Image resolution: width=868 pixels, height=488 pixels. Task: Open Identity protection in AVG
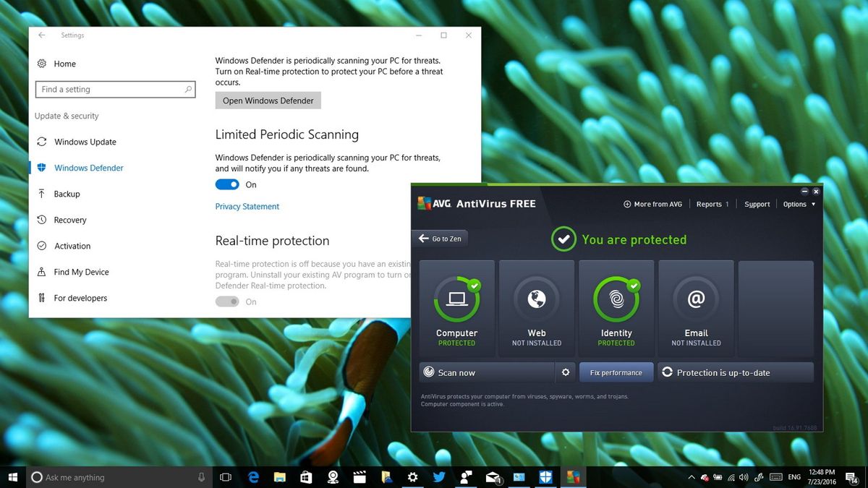point(616,298)
